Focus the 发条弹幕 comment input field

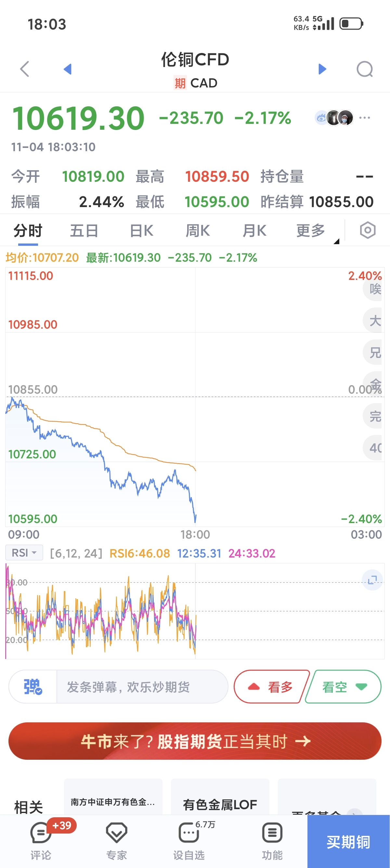(x=141, y=687)
